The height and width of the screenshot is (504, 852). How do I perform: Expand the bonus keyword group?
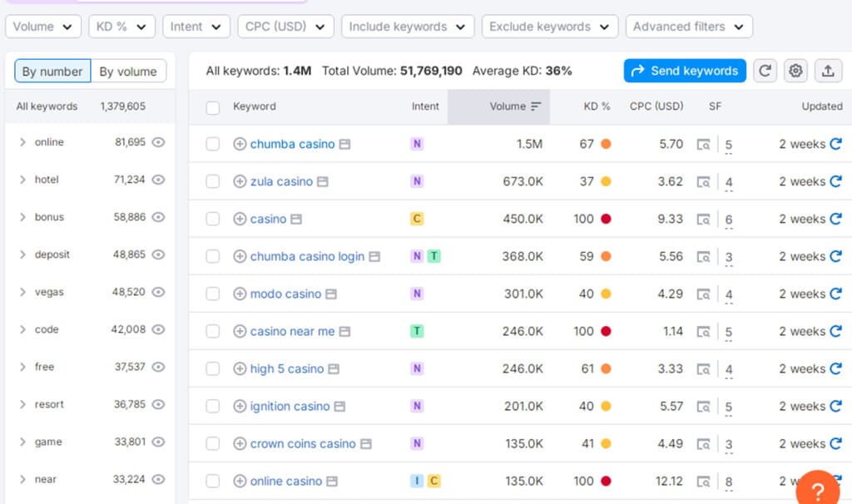click(22, 217)
